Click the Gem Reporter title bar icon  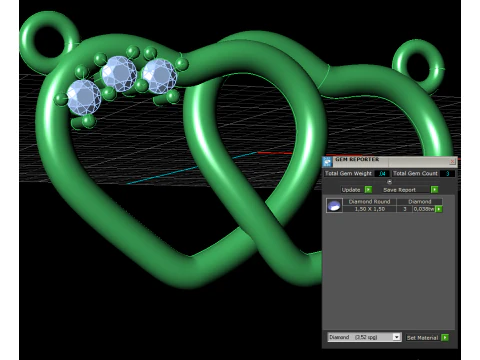[327, 162]
